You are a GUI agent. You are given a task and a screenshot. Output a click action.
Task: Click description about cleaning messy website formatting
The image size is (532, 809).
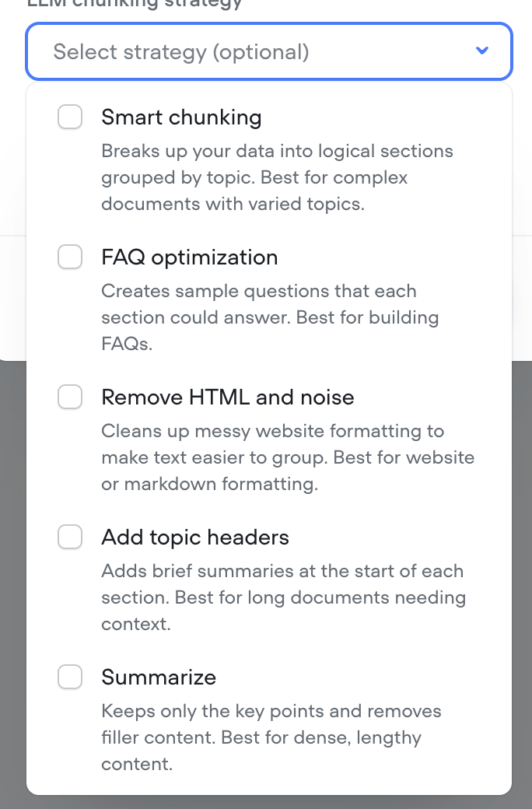point(288,457)
